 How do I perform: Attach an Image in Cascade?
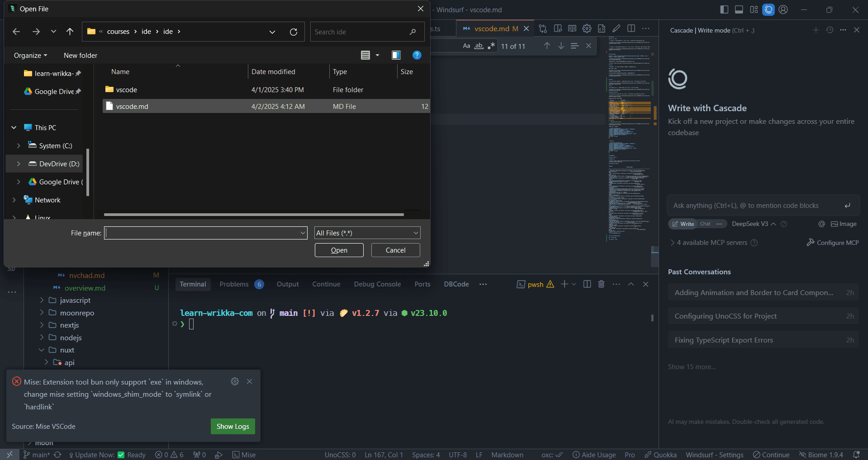click(844, 224)
